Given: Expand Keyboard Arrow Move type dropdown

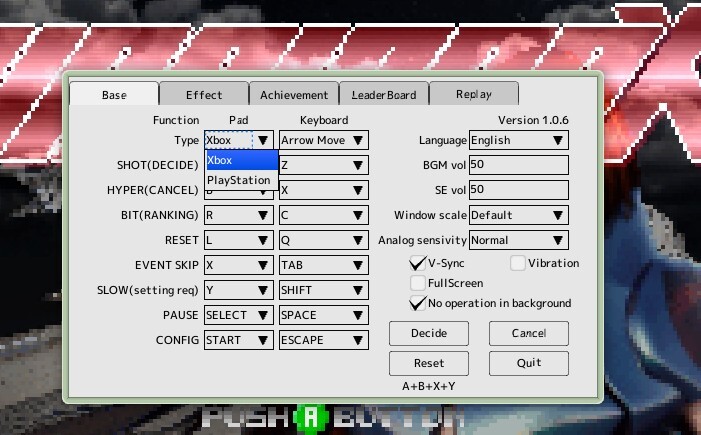Looking at the screenshot, I should click(x=324, y=140).
